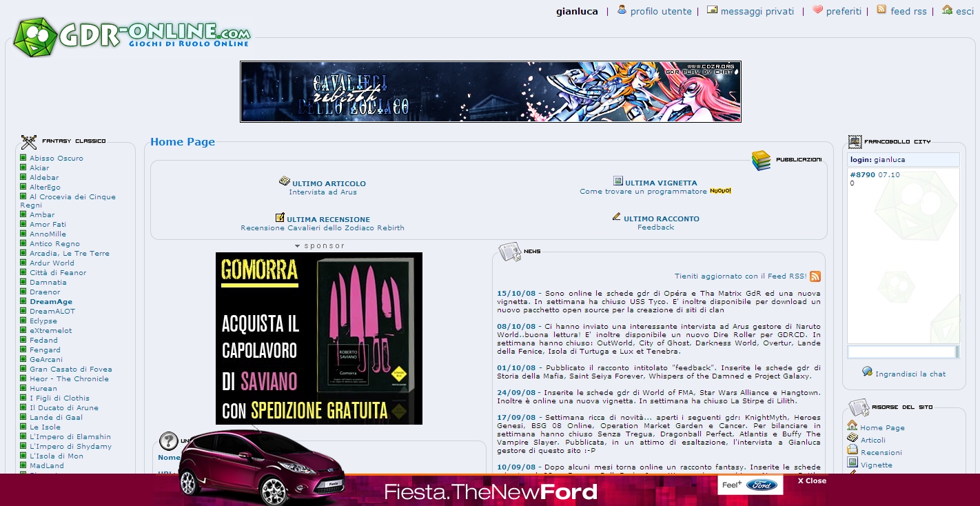
Task: Click the preferiti heart icon
Action: point(817,10)
